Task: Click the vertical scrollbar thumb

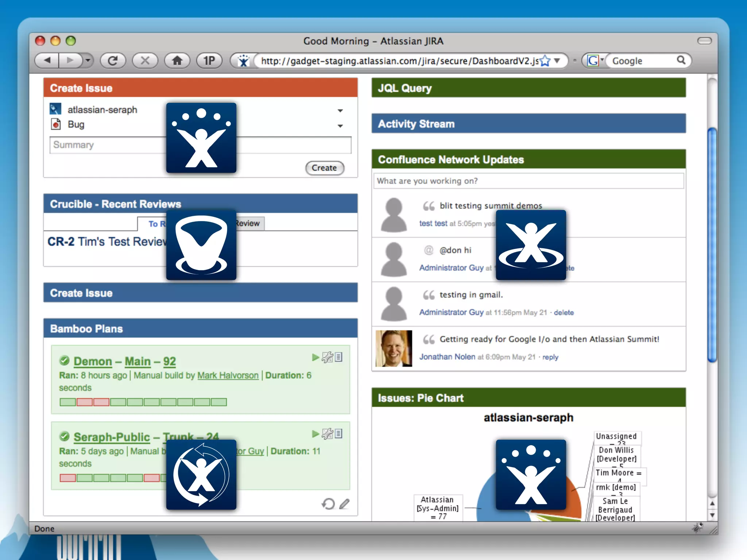Action: click(712, 245)
